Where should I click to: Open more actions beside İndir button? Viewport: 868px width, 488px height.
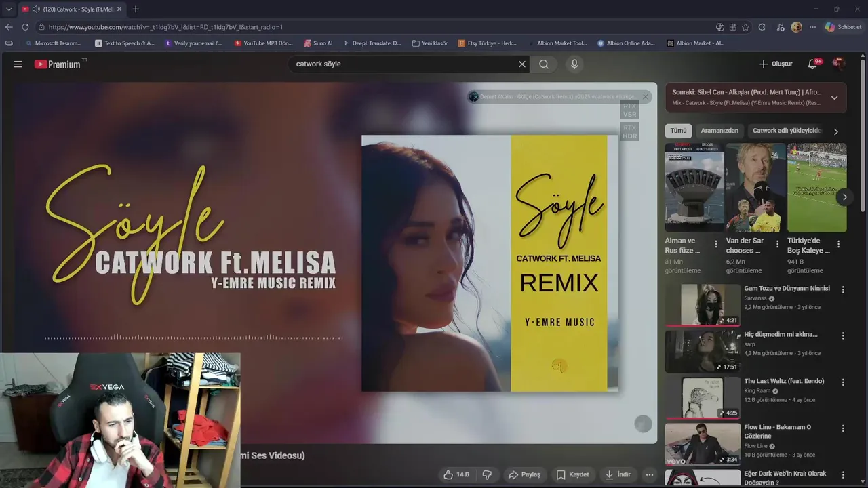click(649, 474)
